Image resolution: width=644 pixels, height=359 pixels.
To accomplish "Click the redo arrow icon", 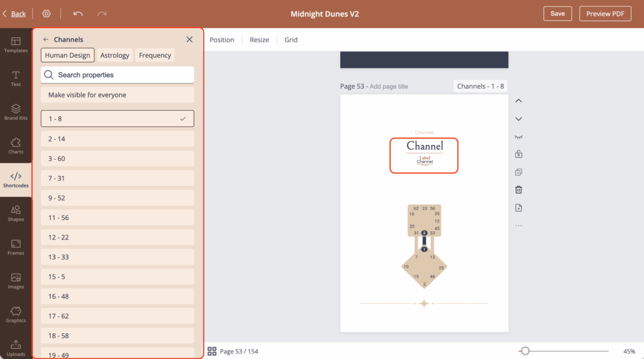I will pyautogui.click(x=102, y=14).
